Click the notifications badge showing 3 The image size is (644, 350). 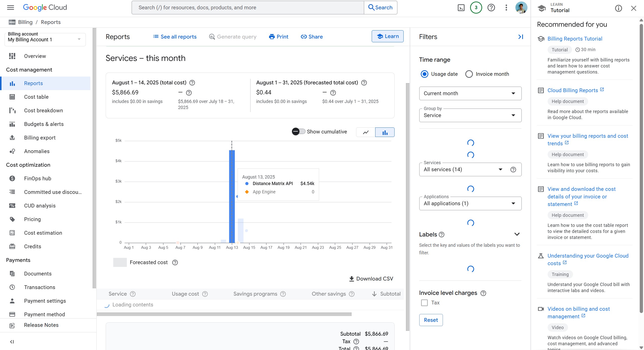pos(476,8)
